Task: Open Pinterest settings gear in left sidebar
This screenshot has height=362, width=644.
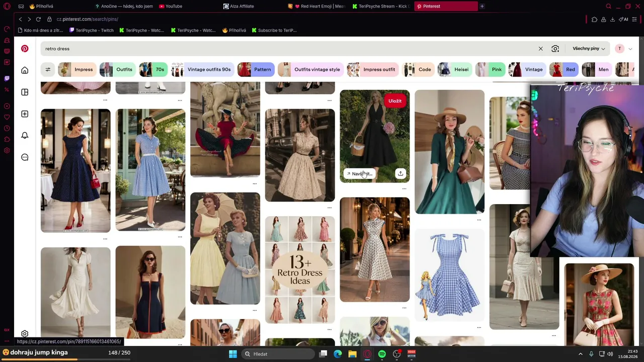Action: [x=25, y=334]
